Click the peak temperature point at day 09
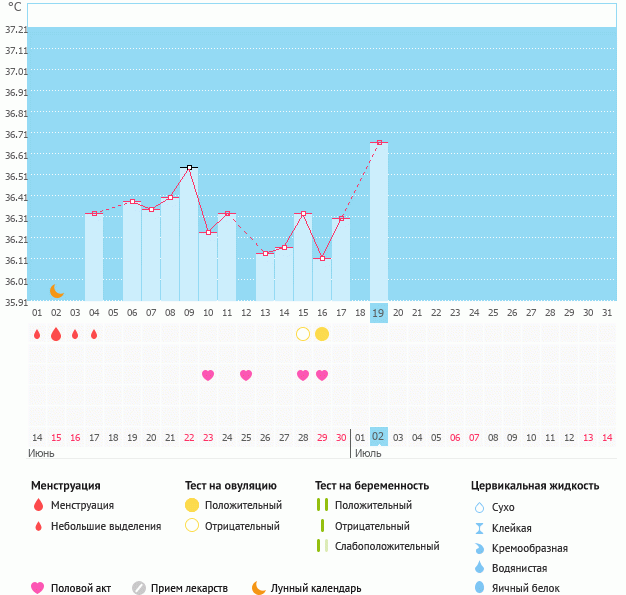Image resolution: width=626 pixels, height=595 pixels. point(189,168)
